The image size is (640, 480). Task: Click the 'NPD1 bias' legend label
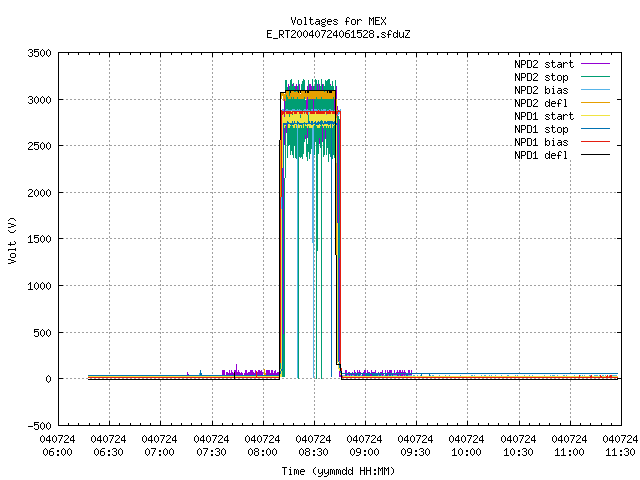pyautogui.click(x=541, y=142)
